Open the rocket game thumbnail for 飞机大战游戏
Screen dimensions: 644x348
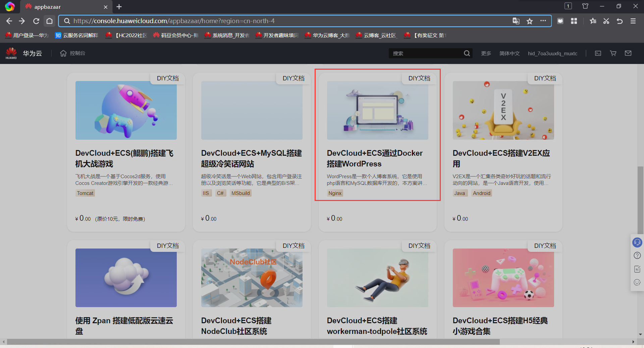pos(126,110)
